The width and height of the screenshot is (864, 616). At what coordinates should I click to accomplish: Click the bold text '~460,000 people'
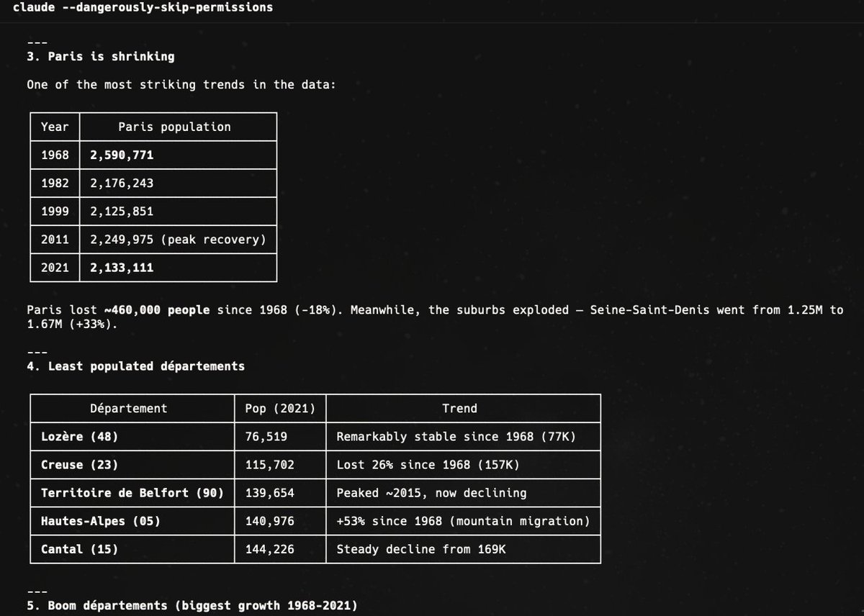pyautogui.click(x=157, y=309)
